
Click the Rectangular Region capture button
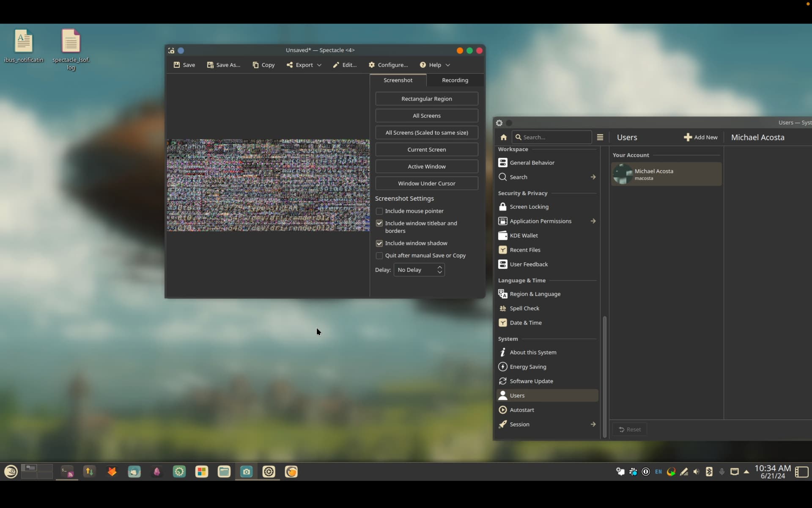point(426,99)
